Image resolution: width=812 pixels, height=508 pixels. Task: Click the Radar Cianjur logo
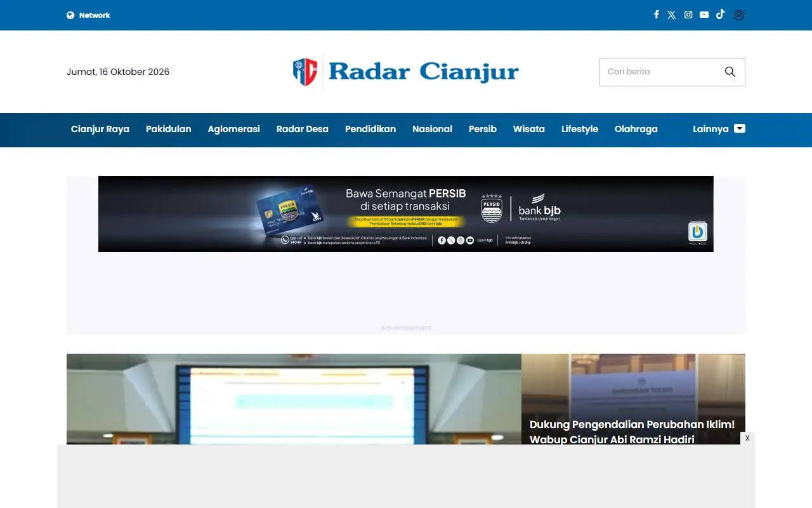coord(406,72)
